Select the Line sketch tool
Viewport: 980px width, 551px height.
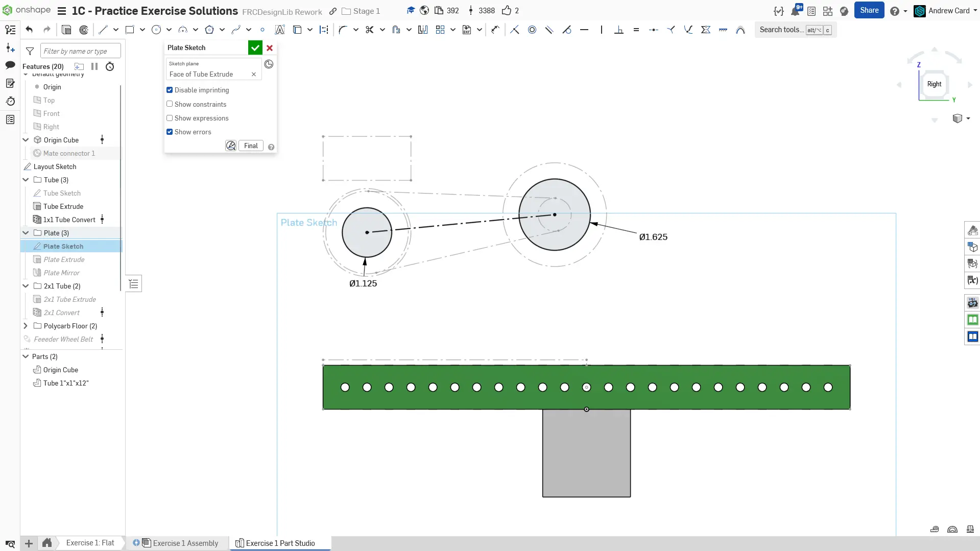tap(103, 30)
